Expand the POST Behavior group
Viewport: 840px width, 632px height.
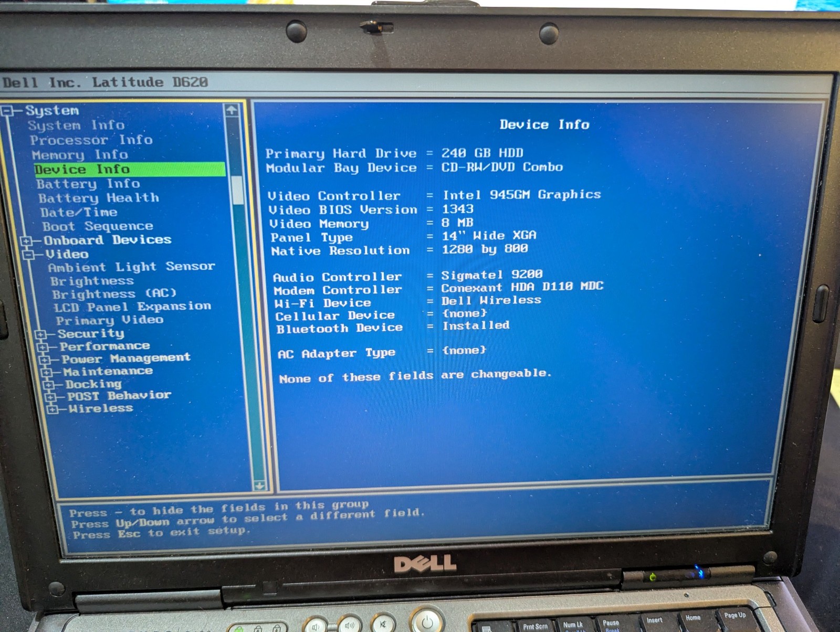tap(51, 397)
